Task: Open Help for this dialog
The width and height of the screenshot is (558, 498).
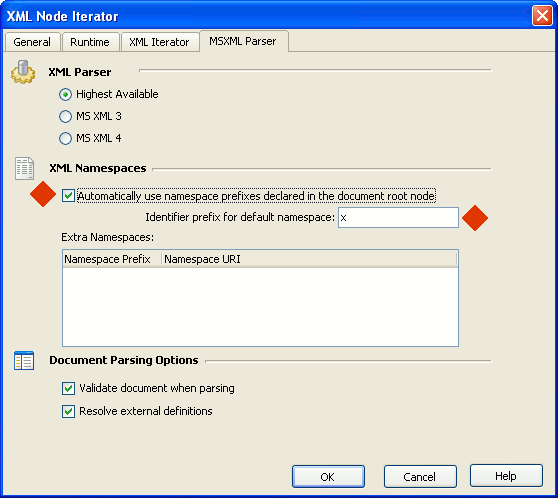Action: pyautogui.click(x=506, y=476)
